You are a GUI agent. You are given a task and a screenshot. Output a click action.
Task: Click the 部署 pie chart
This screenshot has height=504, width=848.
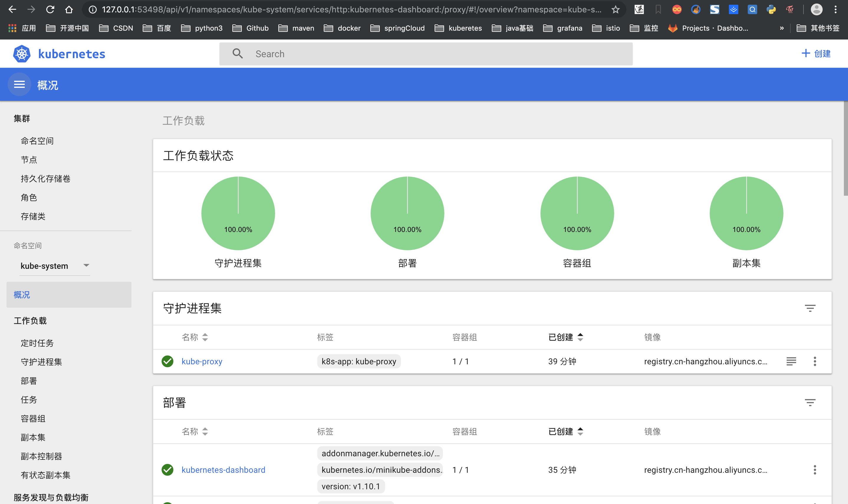click(407, 213)
